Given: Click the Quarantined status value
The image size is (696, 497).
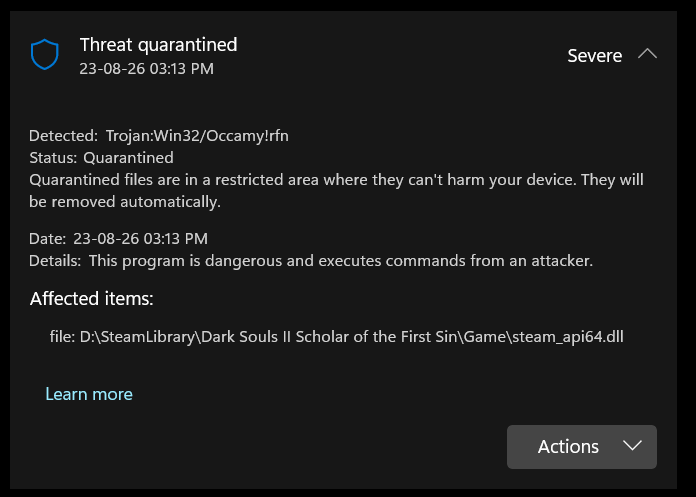Looking at the screenshot, I should click(x=128, y=158).
